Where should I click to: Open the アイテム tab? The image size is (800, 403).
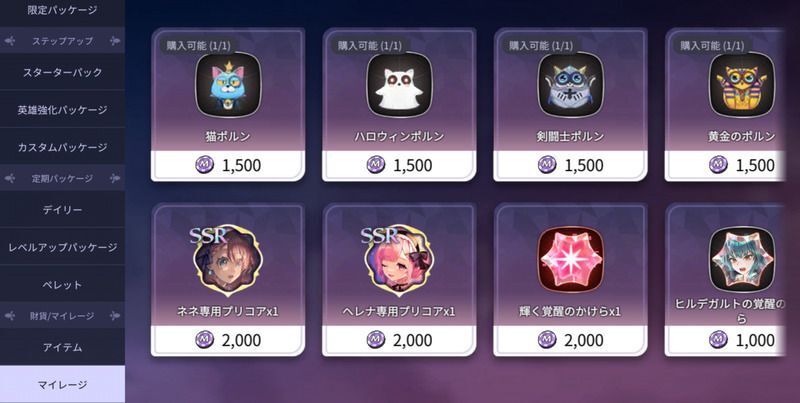[62, 347]
